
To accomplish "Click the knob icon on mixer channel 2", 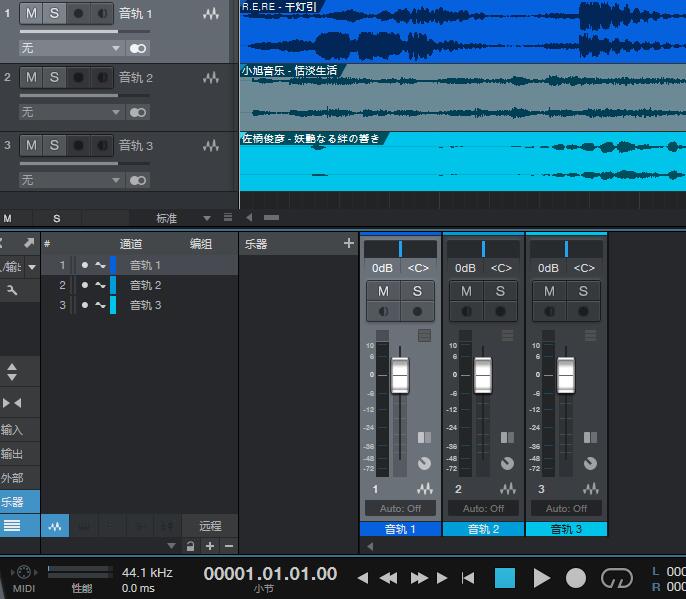I will click(x=507, y=463).
